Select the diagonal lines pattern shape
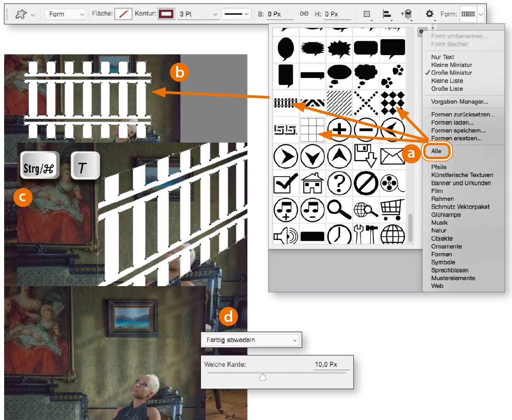The height and width of the screenshot is (420, 512). [339, 103]
